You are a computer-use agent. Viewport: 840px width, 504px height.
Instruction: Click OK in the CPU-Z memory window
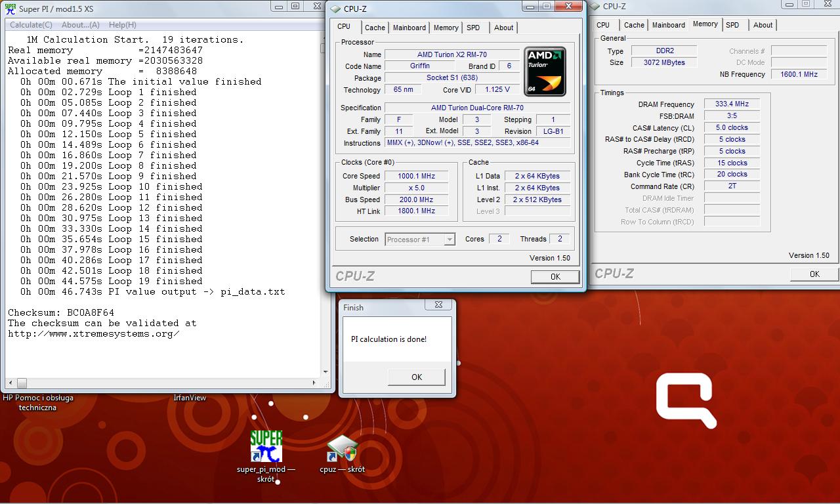814,274
